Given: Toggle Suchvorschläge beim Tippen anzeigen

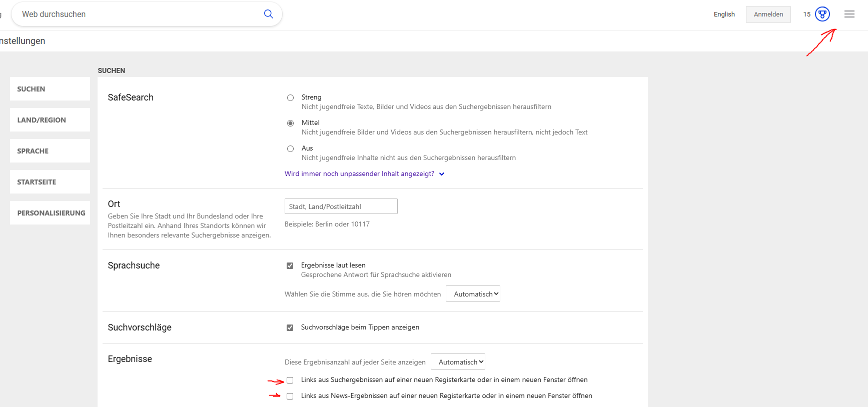Looking at the screenshot, I should 290,327.
